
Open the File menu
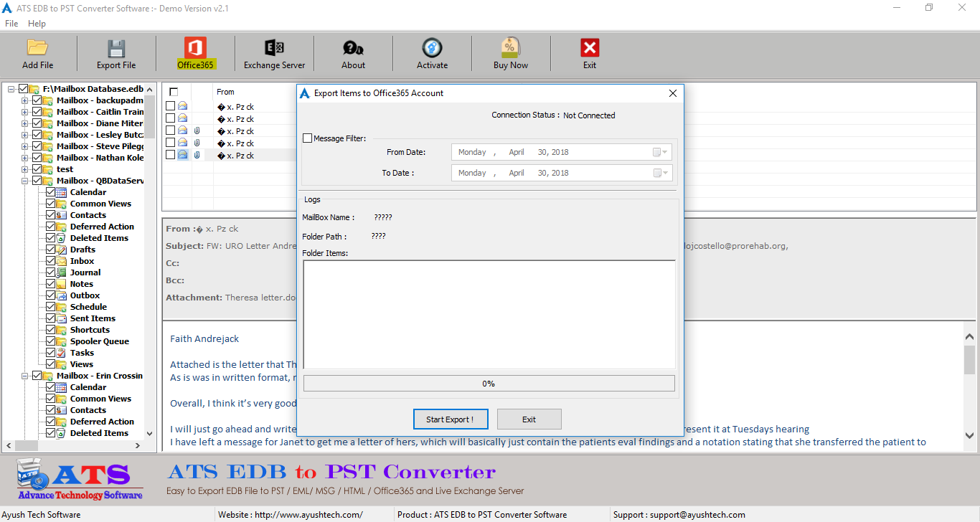[x=11, y=24]
